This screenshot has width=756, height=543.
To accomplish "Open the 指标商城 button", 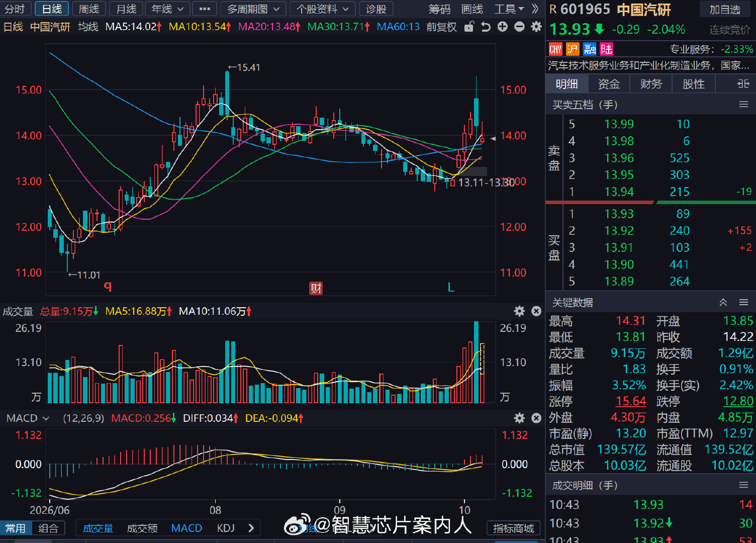I will click(513, 528).
